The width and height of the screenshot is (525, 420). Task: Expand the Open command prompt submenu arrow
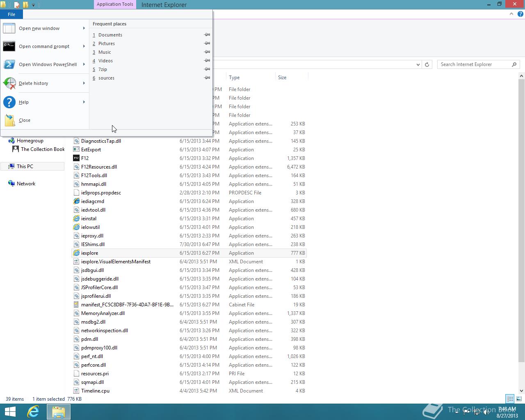pyautogui.click(x=84, y=46)
